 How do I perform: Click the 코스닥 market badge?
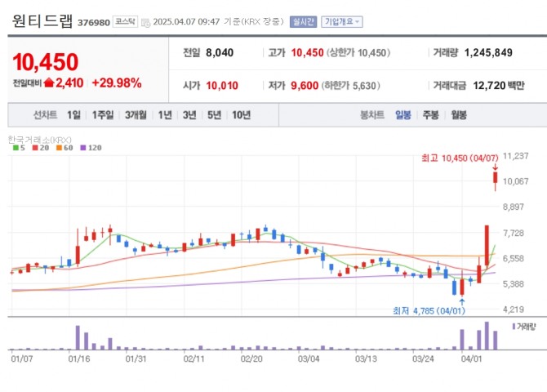[x=125, y=22]
